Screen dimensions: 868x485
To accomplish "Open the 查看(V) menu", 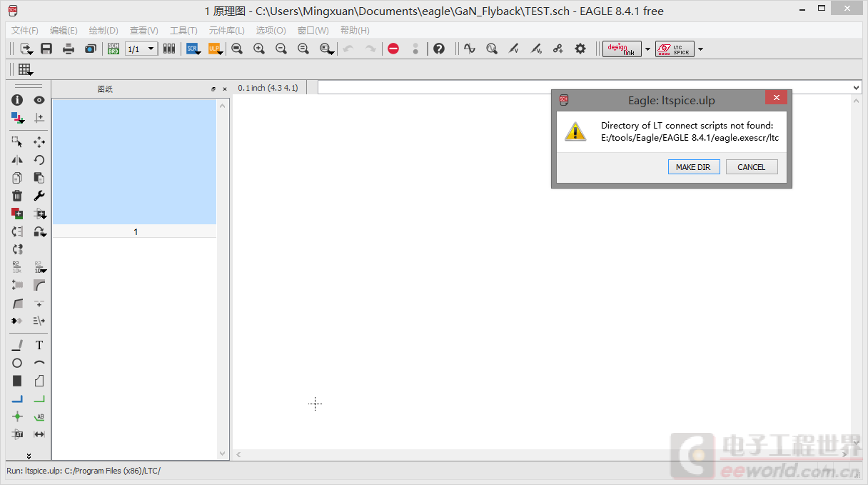I will 143,31.
